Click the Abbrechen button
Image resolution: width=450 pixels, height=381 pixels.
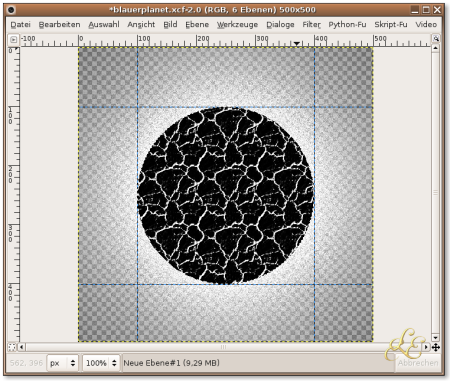418,363
